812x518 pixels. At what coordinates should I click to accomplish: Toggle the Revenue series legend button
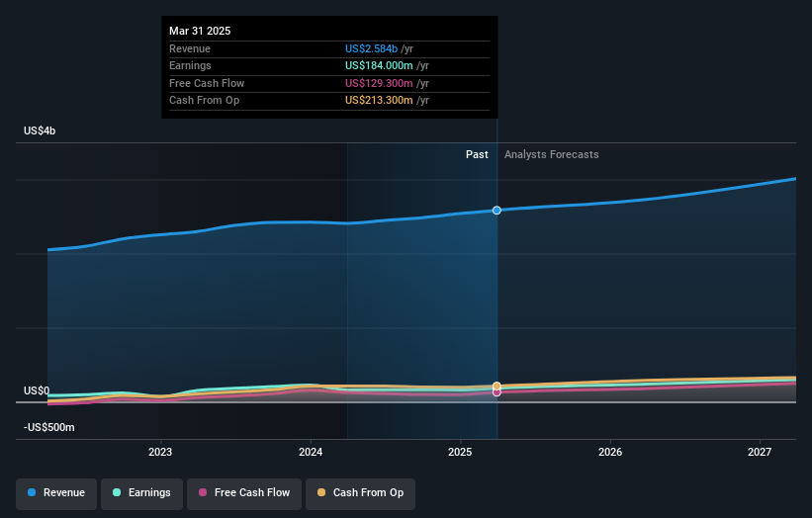pos(56,493)
